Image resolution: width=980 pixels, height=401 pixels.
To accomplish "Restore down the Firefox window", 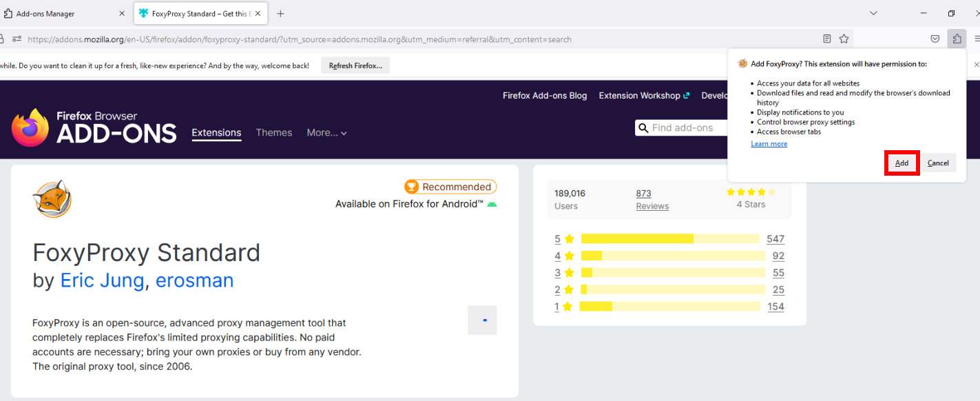I will point(952,14).
